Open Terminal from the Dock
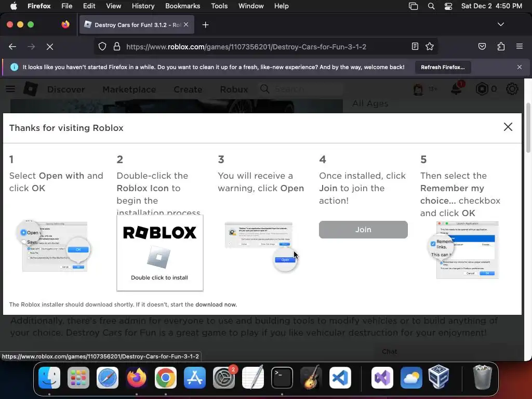The width and height of the screenshot is (532, 399). point(282,378)
